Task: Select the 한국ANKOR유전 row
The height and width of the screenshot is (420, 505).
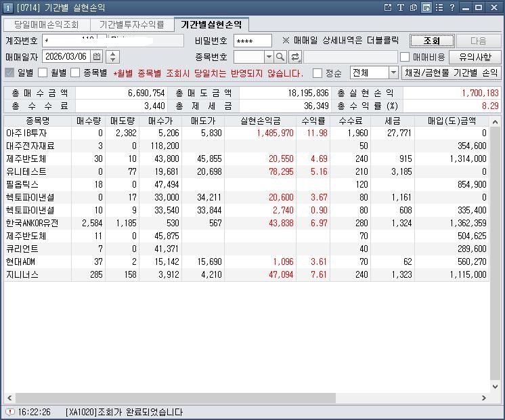Action: click(x=246, y=223)
